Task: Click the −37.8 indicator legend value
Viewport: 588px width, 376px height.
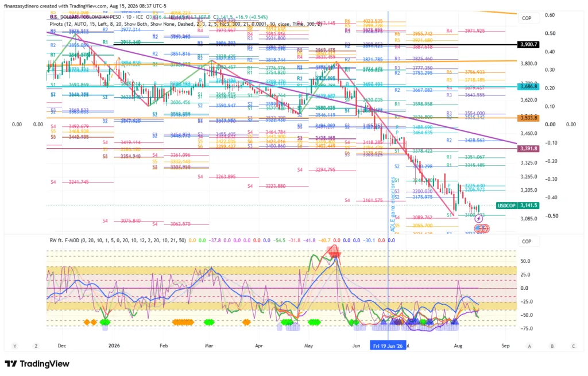Action: tap(215, 241)
